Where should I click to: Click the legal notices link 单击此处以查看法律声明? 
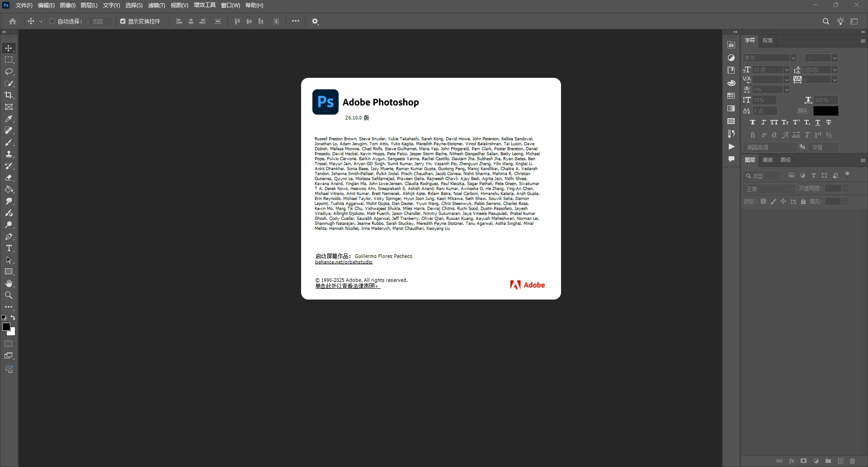348,286
